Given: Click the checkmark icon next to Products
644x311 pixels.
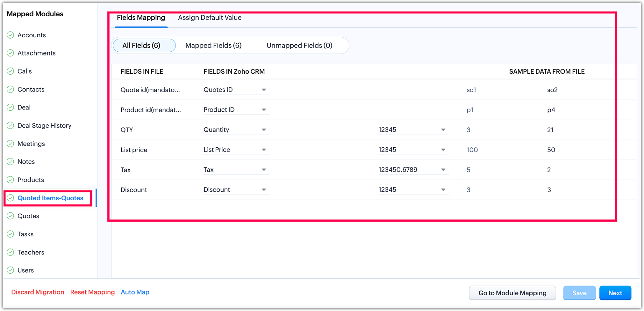Looking at the screenshot, I should point(11,180).
